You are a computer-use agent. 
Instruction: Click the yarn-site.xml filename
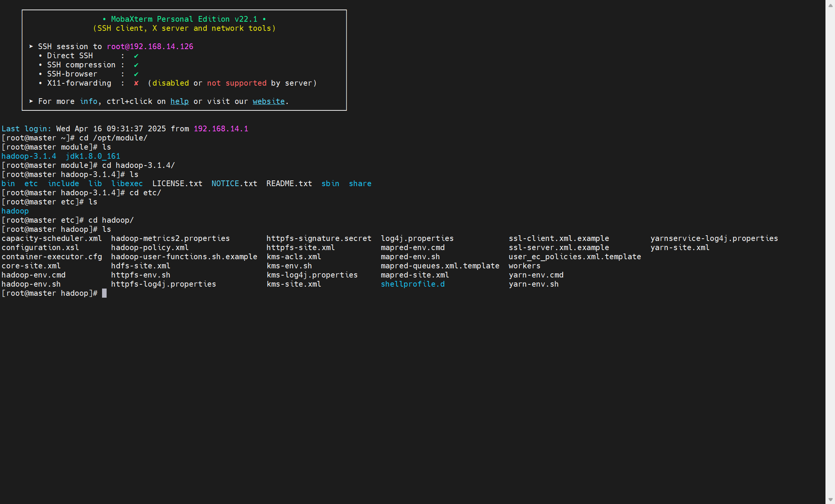(680, 247)
